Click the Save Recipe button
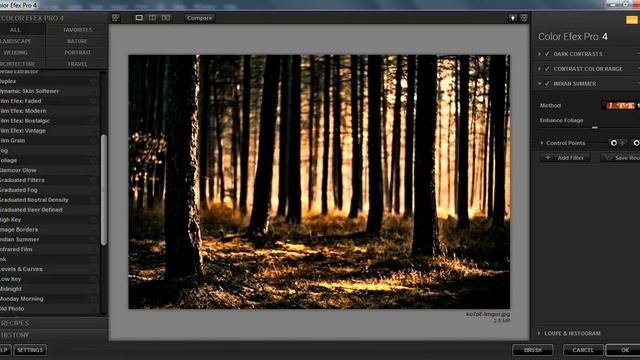 [x=620, y=158]
